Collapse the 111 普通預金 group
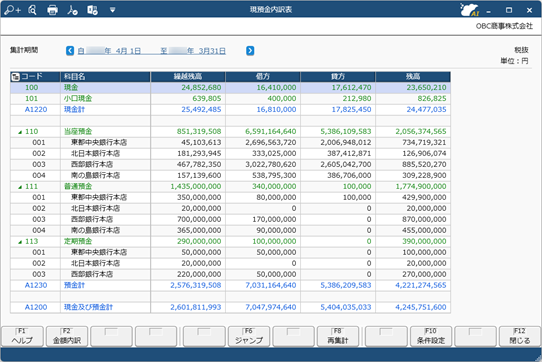This screenshot has width=542, height=362. pos(20,187)
